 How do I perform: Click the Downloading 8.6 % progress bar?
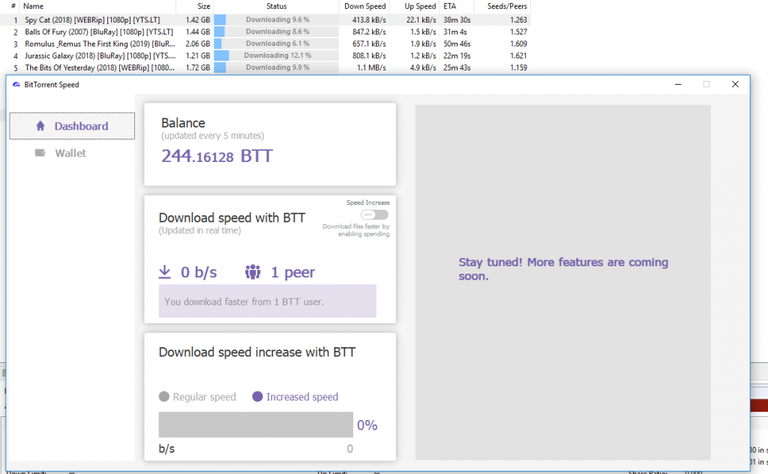[276, 31]
